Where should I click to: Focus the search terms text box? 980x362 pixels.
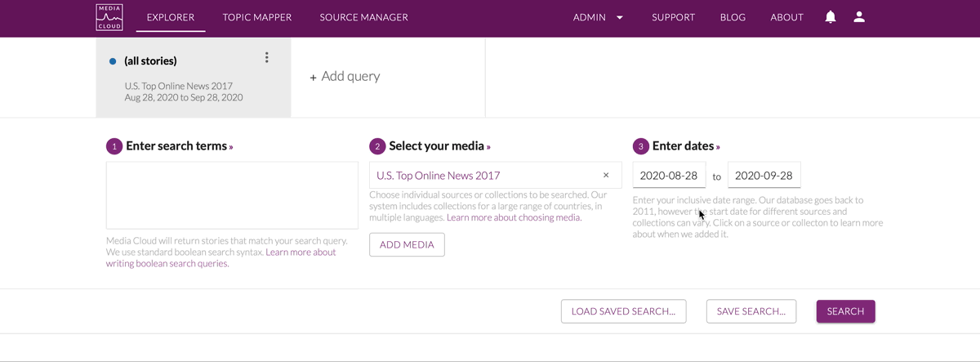(232, 195)
